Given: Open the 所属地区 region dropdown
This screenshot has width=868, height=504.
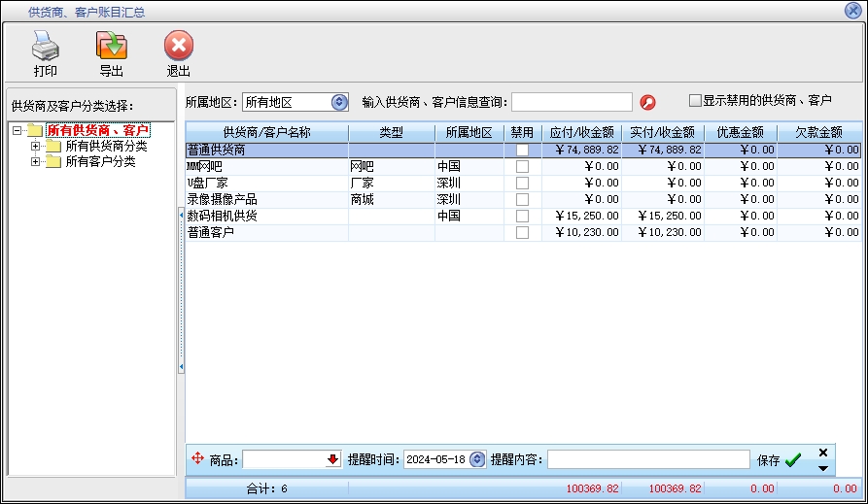Looking at the screenshot, I should click(339, 102).
